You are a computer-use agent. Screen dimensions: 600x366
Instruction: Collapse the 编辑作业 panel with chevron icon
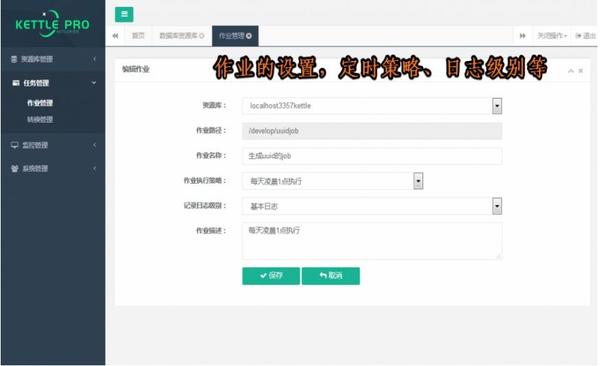pos(571,71)
